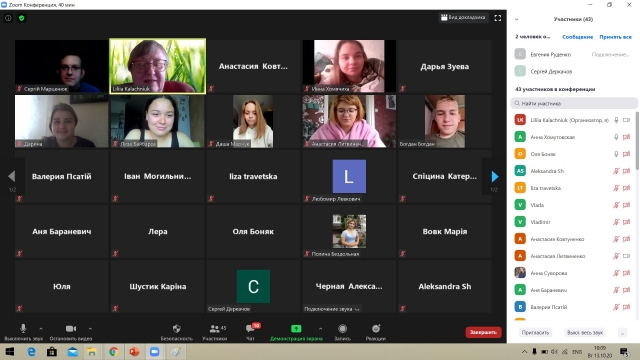The height and width of the screenshot is (360, 640).
Task: Click microphone icon for Анна Хомутовская
Action: (x=616, y=137)
